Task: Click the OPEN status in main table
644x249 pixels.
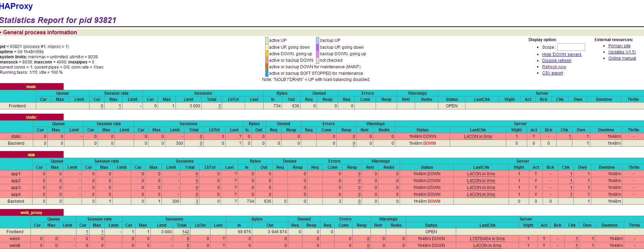Action: click(452, 106)
